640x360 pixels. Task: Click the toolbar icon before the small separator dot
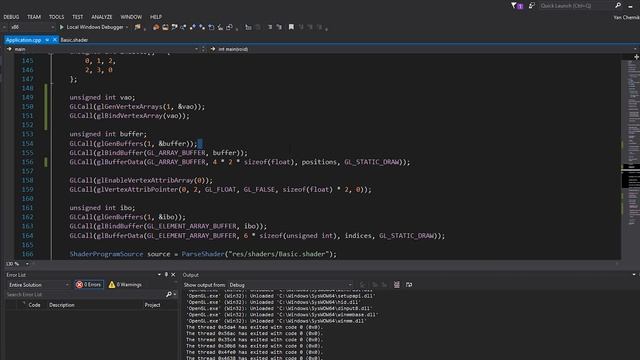click(229, 27)
